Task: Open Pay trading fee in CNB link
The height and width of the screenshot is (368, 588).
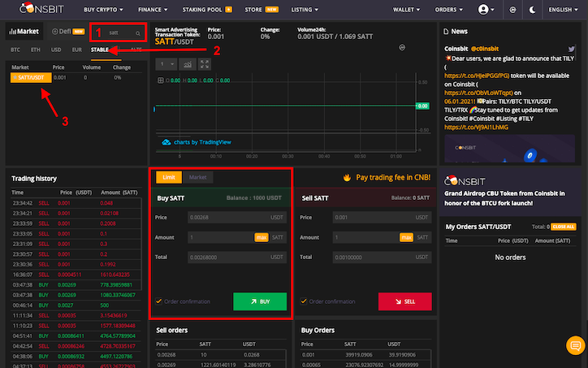Action: coord(393,177)
